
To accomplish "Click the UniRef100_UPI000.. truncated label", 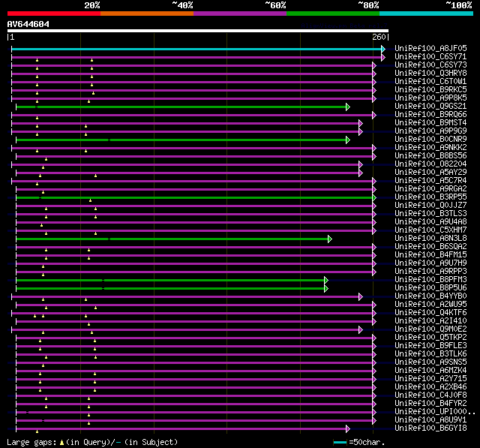I will 435,412.
